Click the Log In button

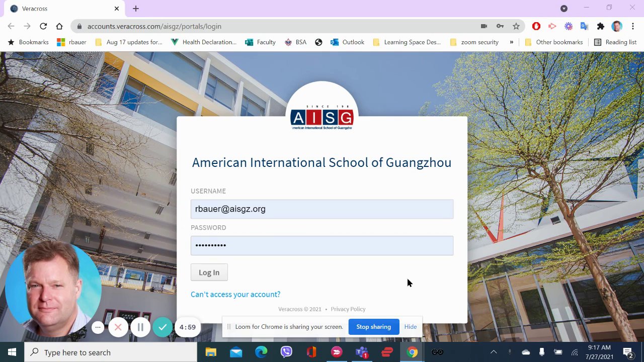[209, 273]
